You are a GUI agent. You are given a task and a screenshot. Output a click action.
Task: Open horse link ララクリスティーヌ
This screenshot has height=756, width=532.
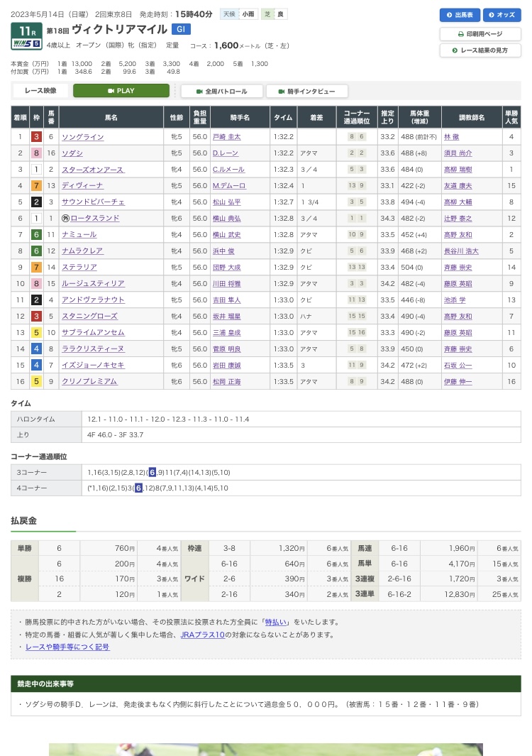tap(92, 349)
